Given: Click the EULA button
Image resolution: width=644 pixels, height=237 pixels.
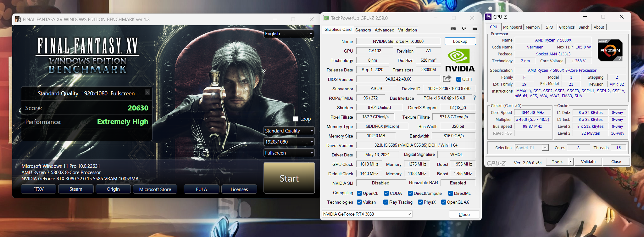Looking at the screenshot, I should point(202,189).
